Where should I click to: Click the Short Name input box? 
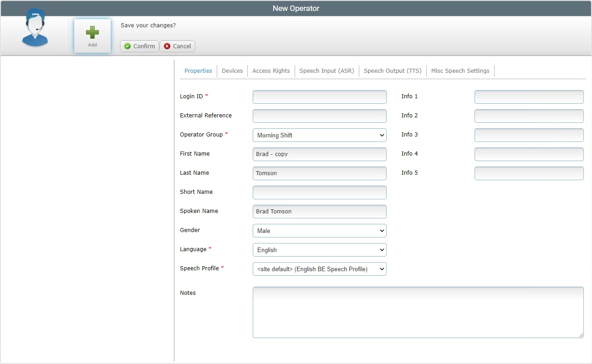319,192
